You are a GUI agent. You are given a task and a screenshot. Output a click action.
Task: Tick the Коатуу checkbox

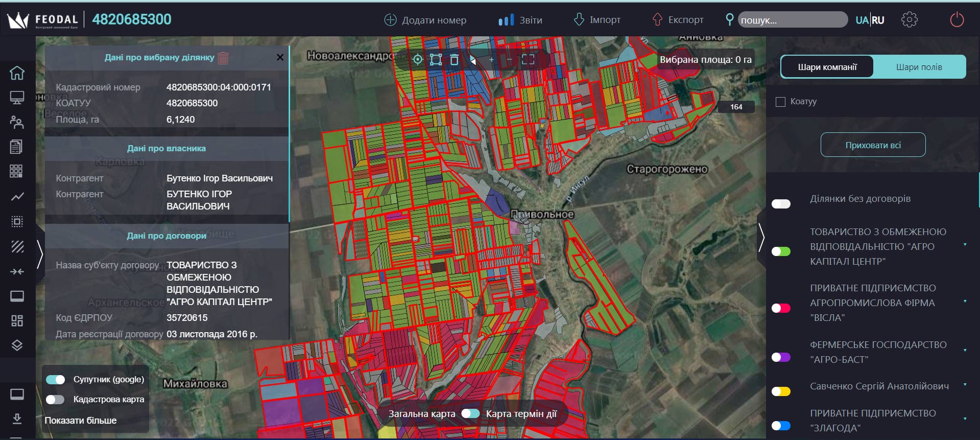780,102
